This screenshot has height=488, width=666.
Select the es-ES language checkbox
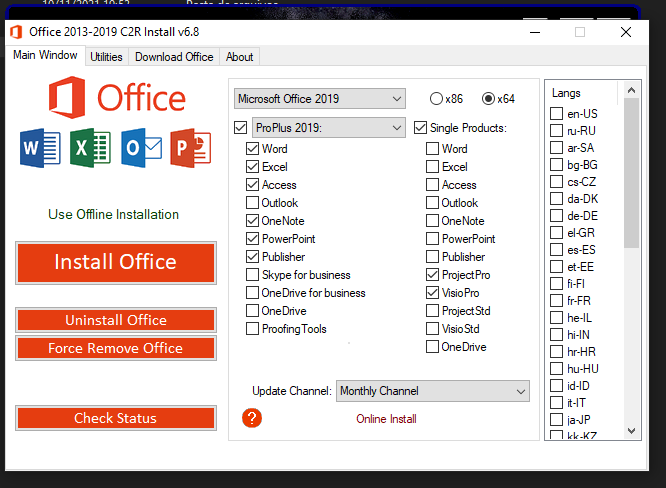pyautogui.click(x=556, y=249)
